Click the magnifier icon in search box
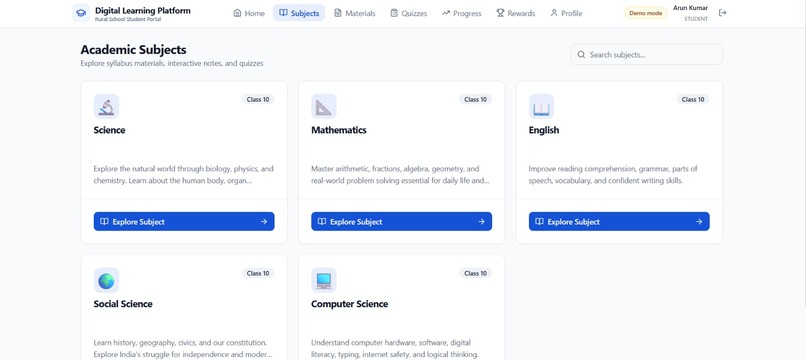Screen dimensions: 806x360 pyautogui.click(x=581, y=55)
